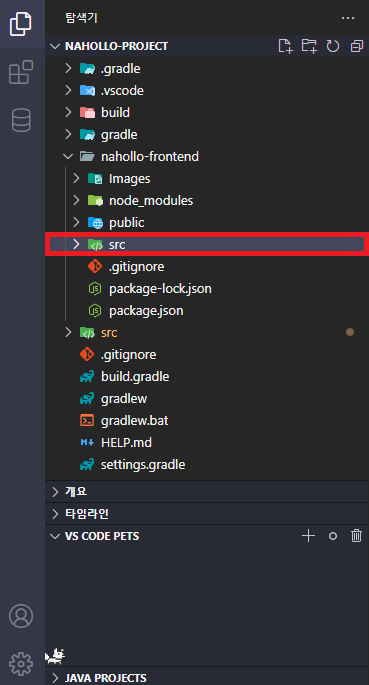Collapse all folders in explorer
Image resolution: width=369 pixels, height=685 pixels.
click(357, 46)
